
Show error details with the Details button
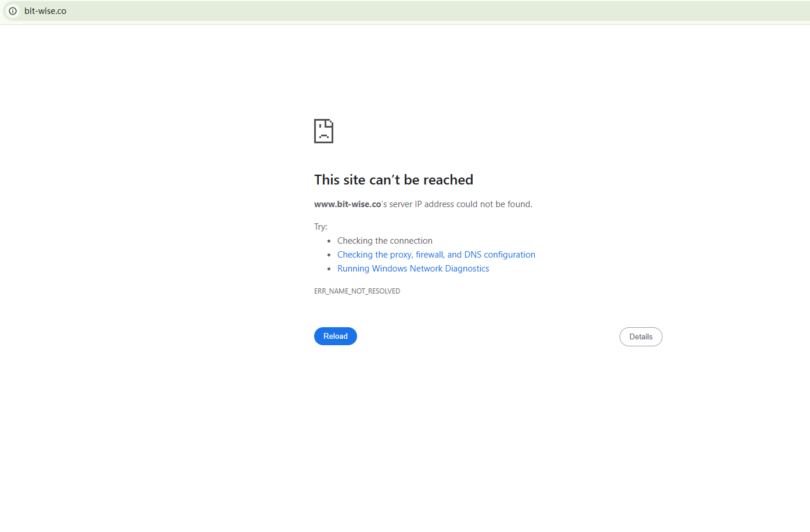(641, 337)
